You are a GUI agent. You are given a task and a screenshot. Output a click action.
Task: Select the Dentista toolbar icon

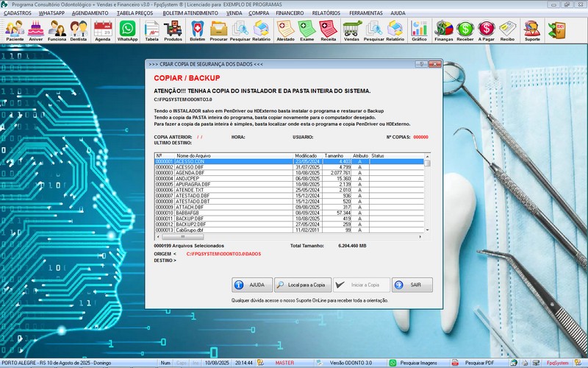coord(79,30)
